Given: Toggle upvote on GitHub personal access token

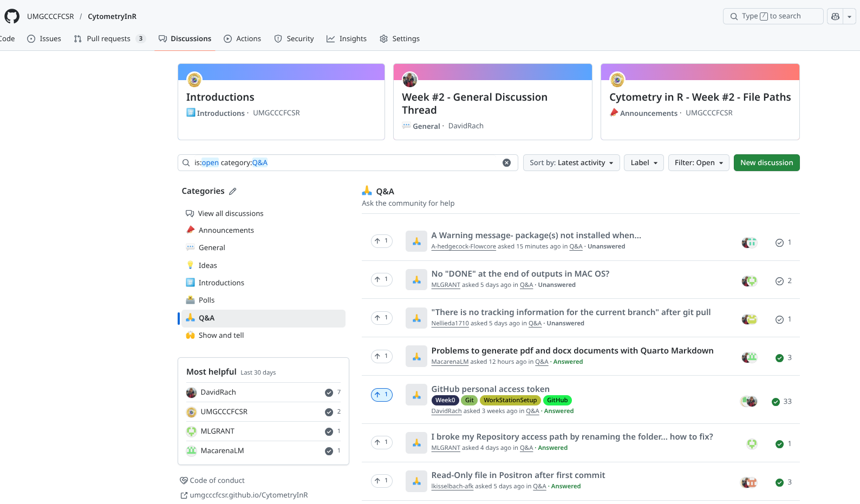Looking at the screenshot, I should click(x=381, y=395).
